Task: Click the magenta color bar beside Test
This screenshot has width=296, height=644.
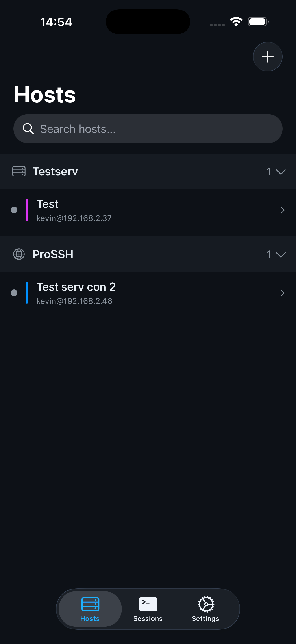Action: click(x=27, y=210)
